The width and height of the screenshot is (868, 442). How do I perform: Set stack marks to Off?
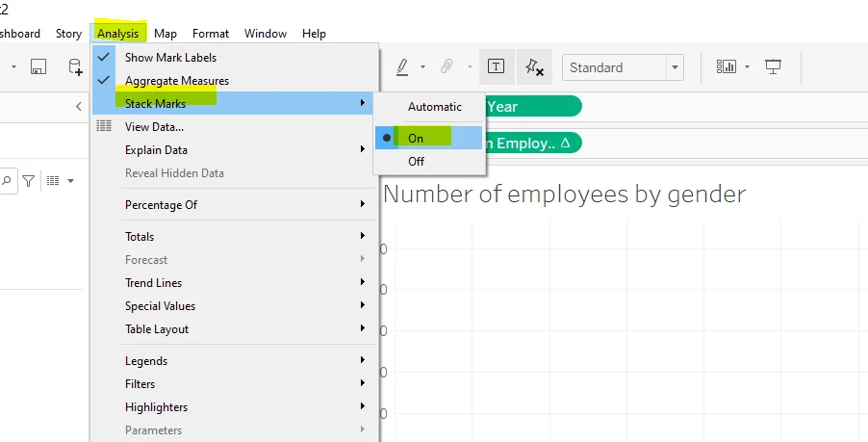[x=416, y=162]
